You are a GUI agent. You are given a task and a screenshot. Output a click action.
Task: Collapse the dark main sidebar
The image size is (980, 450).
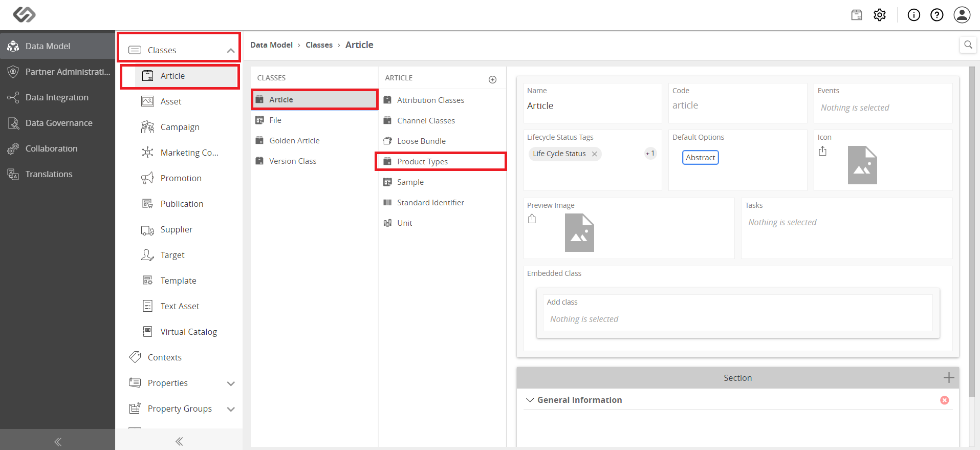tap(57, 441)
